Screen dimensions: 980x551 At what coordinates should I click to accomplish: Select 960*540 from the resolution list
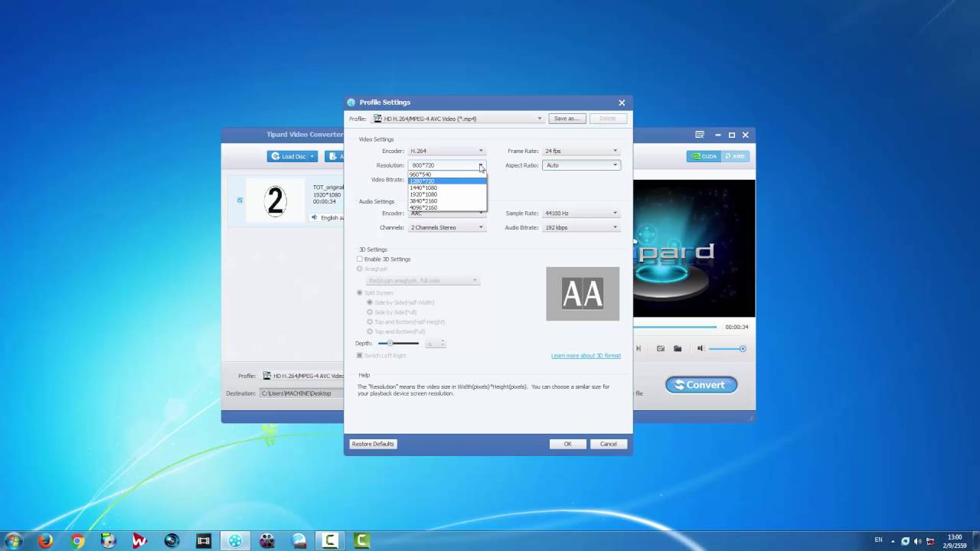[446, 174]
